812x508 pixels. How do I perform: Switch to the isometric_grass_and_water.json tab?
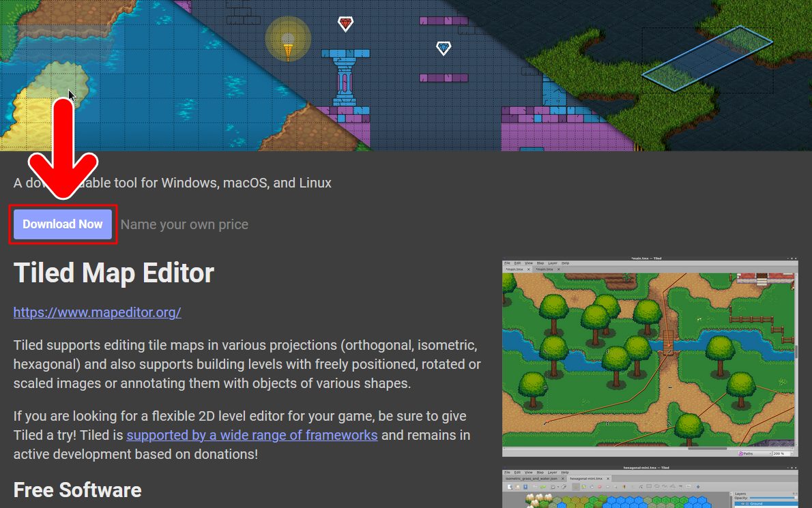pos(531,478)
